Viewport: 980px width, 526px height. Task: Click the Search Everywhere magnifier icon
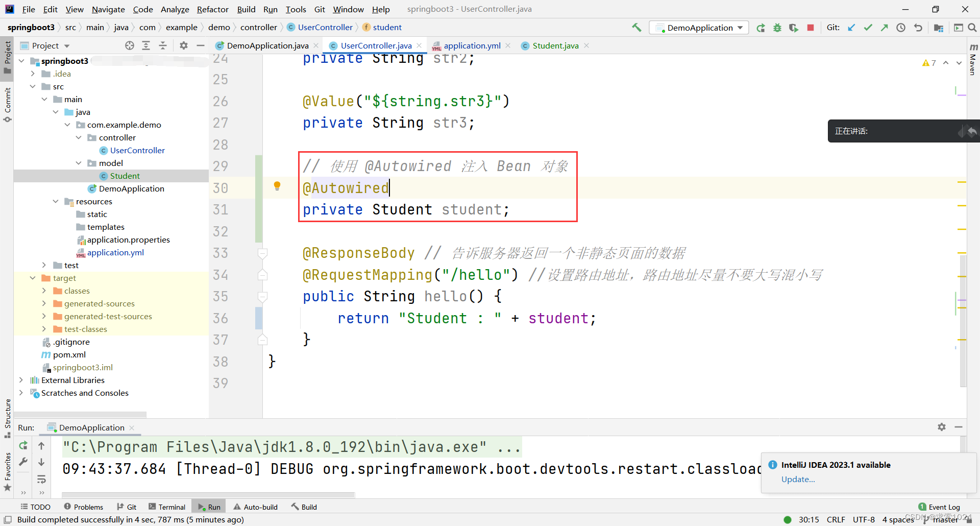point(972,28)
